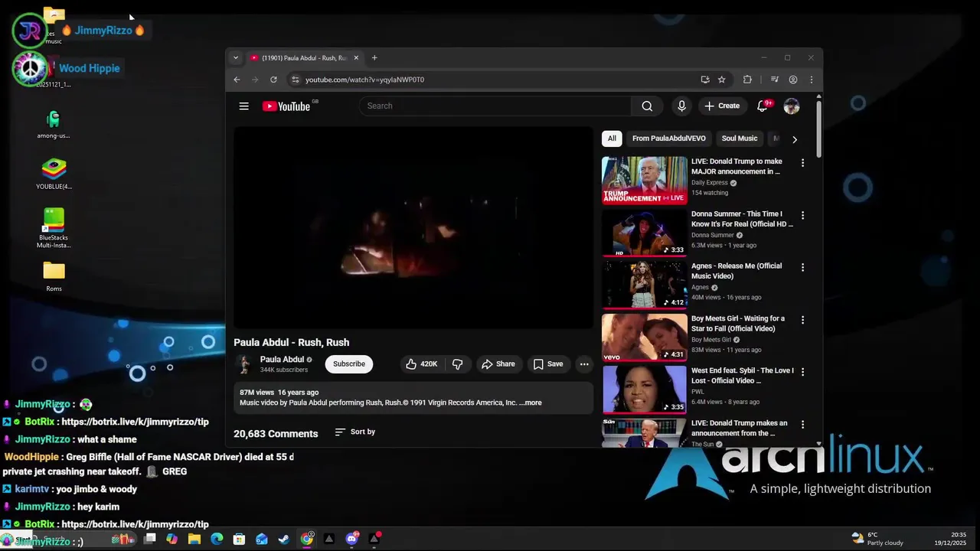Screen dimensions: 980x551
Task: Open Chrome three-dot menu
Action: click(811, 80)
